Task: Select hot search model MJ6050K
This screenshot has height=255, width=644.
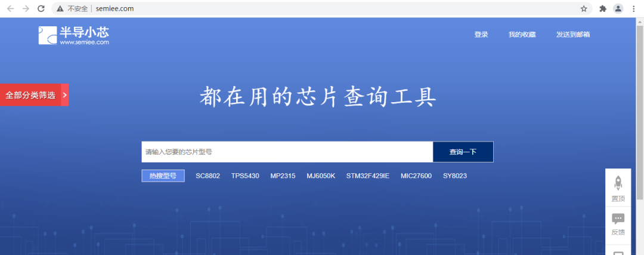Action: [321, 176]
